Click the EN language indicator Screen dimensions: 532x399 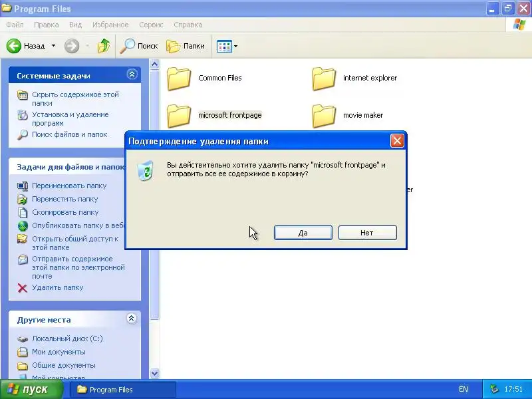(x=463, y=389)
